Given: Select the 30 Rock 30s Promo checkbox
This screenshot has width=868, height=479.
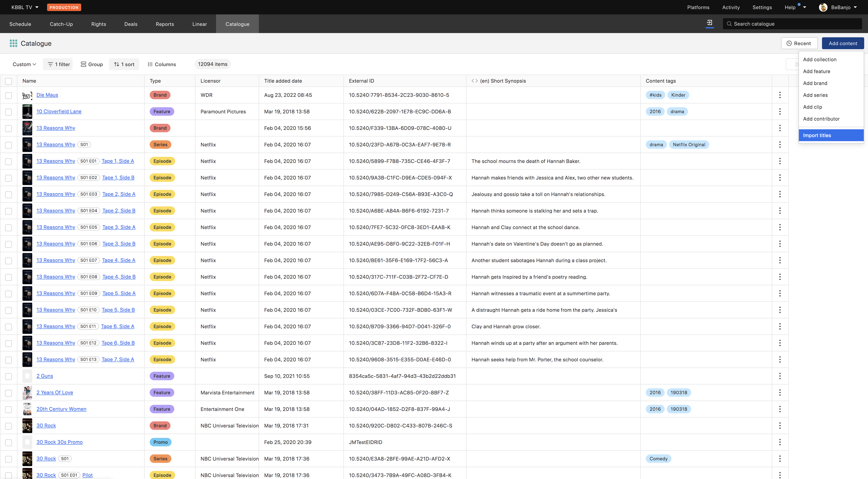Looking at the screenshot, I should [x=8, y=442].
